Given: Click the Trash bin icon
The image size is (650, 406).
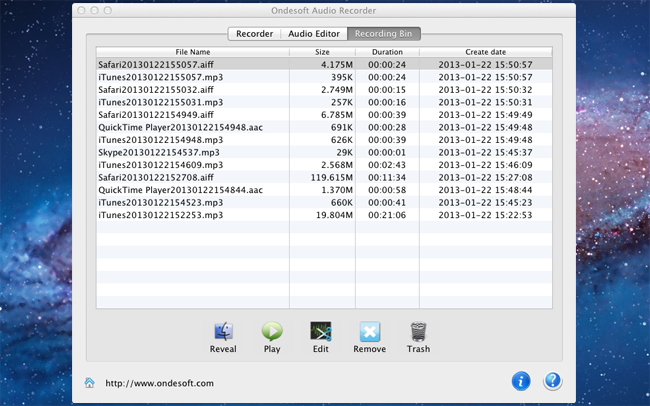Looking at the screenshot, I should click(x=418, y=332).
